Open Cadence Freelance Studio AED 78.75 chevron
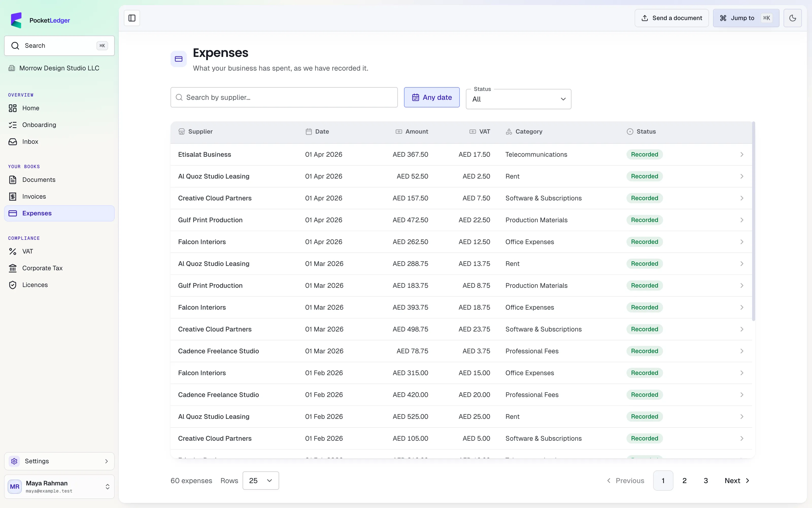Screen dimensions: 812x508 [742, 351]
